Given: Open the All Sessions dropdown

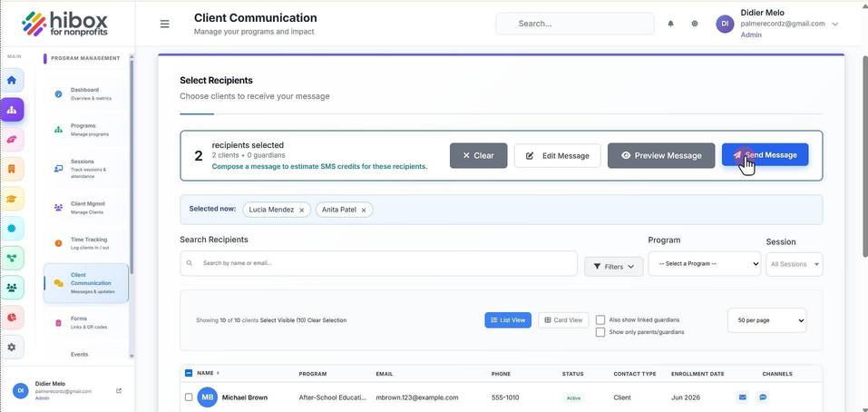Looking at the screenshot, I should (x=795, y=264).
